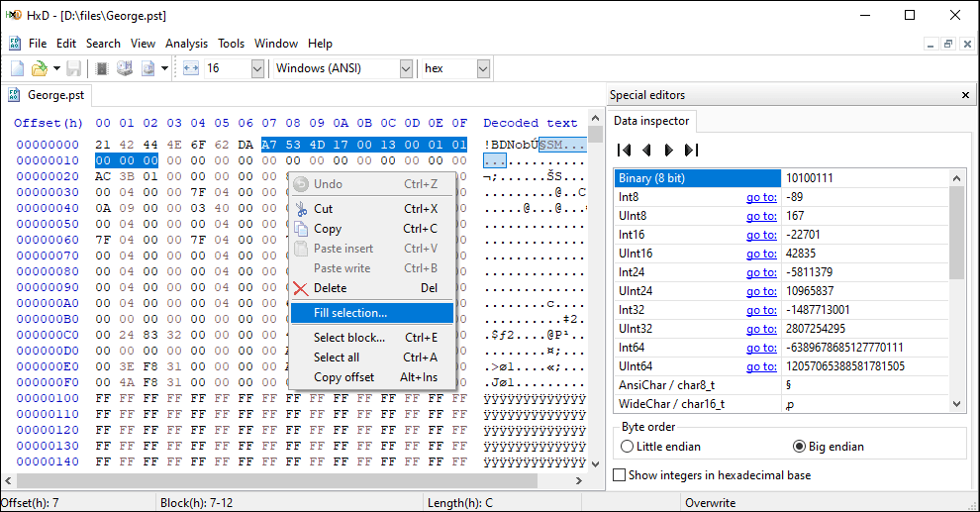Go to next byte in Data inspector
This screenshot has height=512, width=980.
[x=669, y=151]
